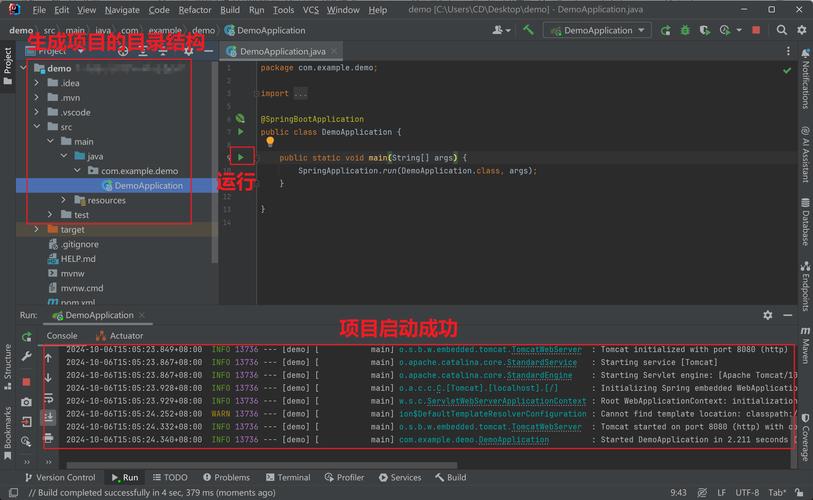Open the Terminal tool window
Screen dimensions: 813x500
288,477
